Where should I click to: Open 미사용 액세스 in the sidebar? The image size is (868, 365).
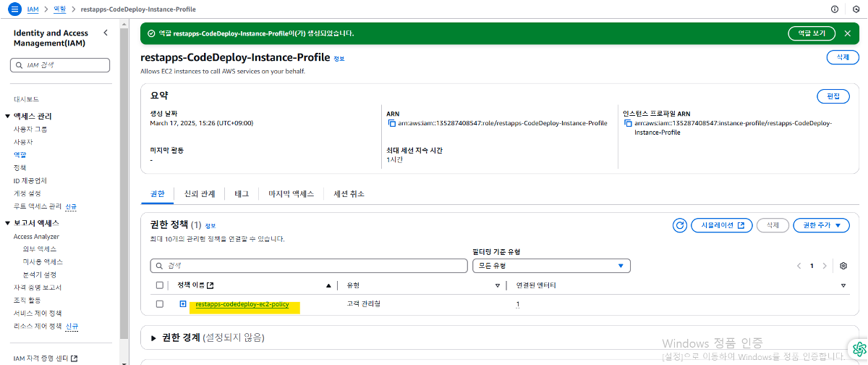click(x=43, y=261)
